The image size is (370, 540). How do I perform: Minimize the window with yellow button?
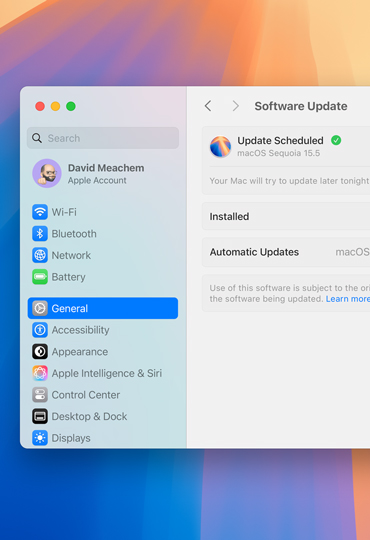(55, 106)
